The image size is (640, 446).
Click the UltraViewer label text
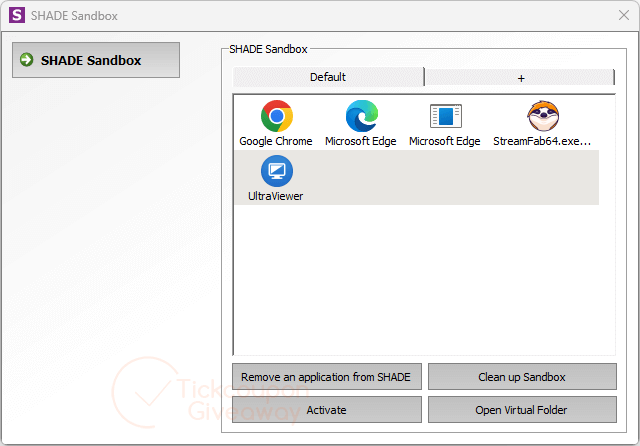(x=276, y=196)
